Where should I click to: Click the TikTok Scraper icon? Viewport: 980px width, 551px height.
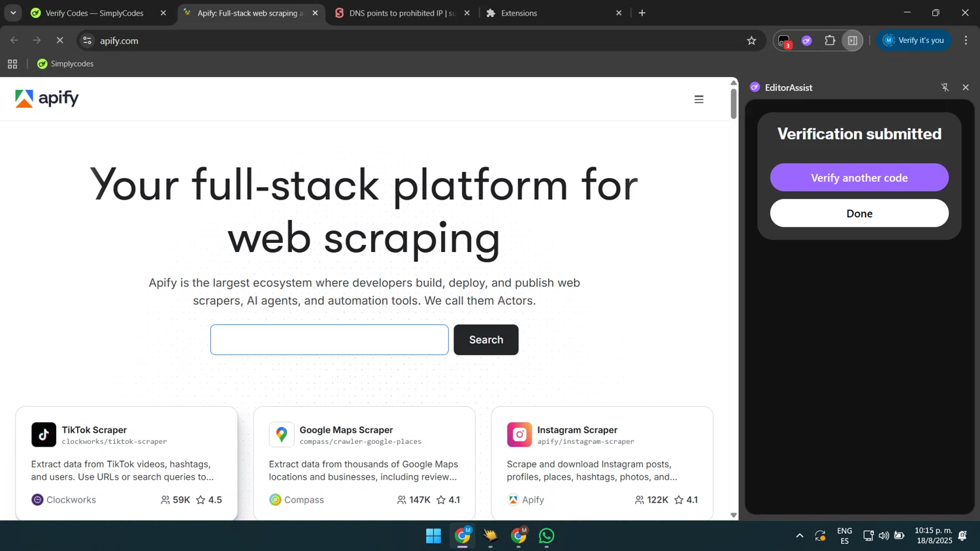coord(44,435)
